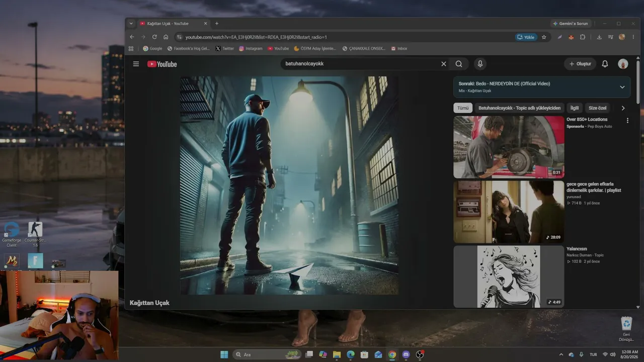Click the Oluştur create button

point(580,64)
